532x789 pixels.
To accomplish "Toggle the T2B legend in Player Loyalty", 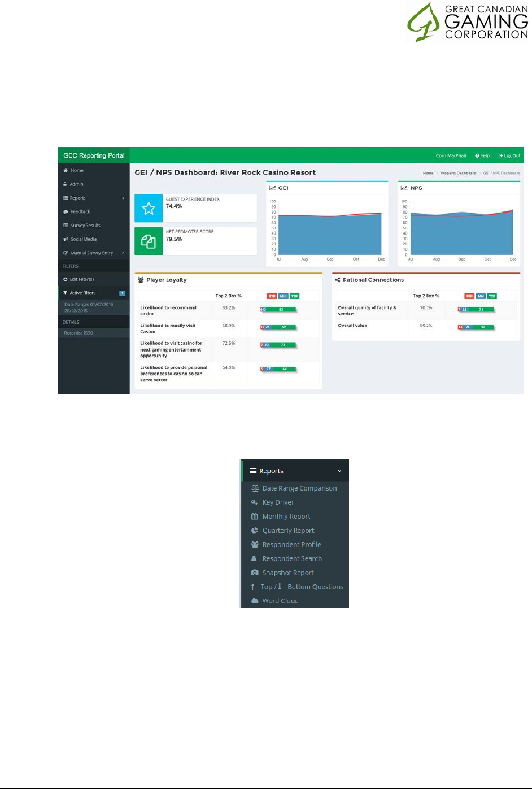I will [x=294, y=296].
